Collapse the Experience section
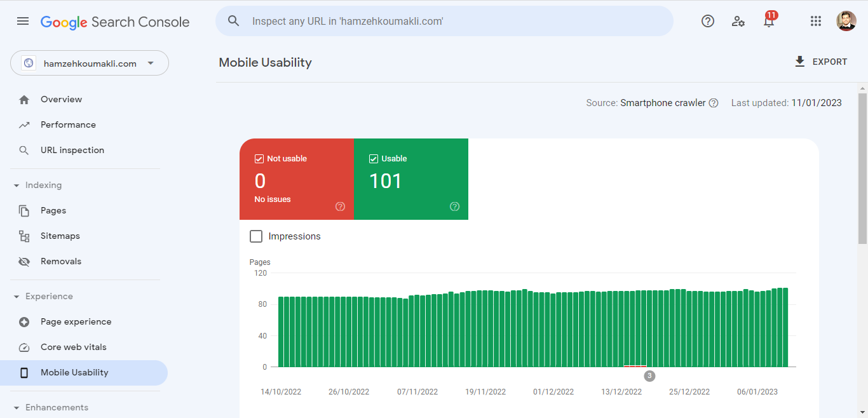868x418 pixels. (17, 297)
